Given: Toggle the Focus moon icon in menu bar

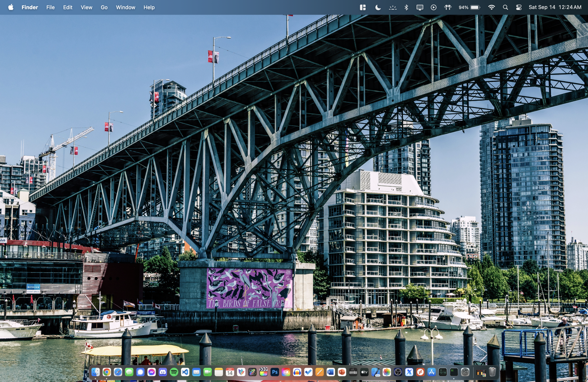Looking at the screenshot, I should [378, 7].
